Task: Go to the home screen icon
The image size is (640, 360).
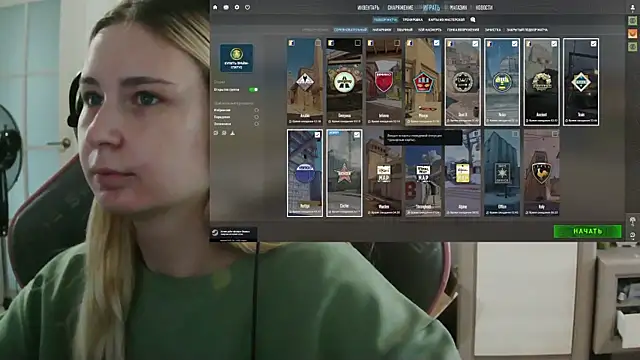Action: [x=216, y=7]
